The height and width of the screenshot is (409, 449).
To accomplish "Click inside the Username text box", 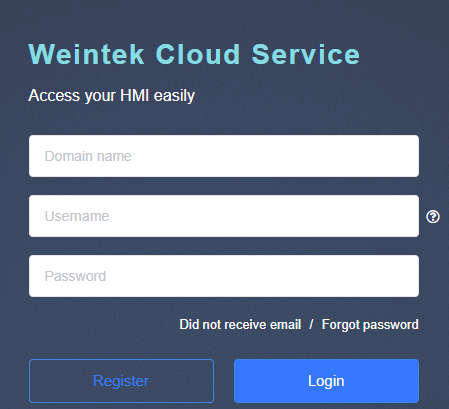I will point(224,216).
